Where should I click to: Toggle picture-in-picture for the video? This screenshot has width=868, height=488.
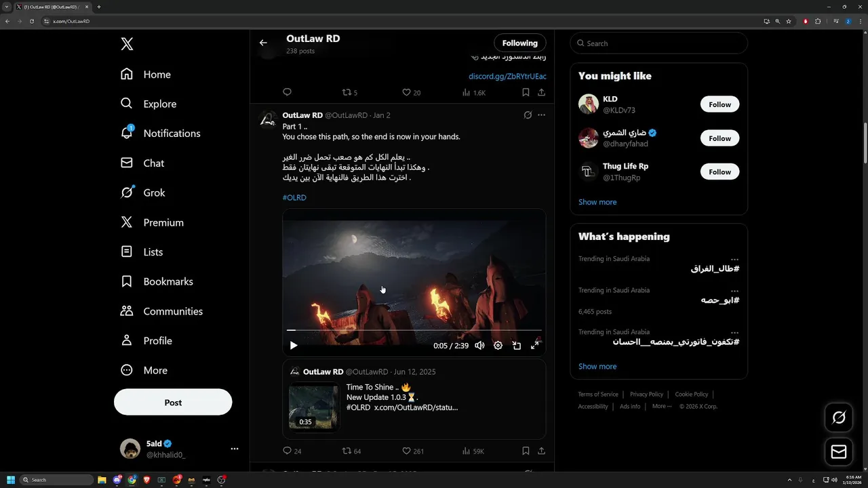tap(516, 346)
